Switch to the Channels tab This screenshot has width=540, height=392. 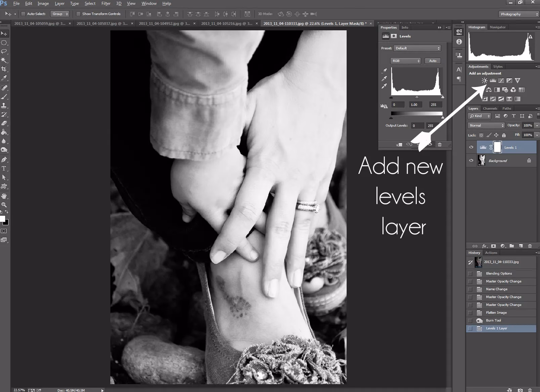(490, 108)
